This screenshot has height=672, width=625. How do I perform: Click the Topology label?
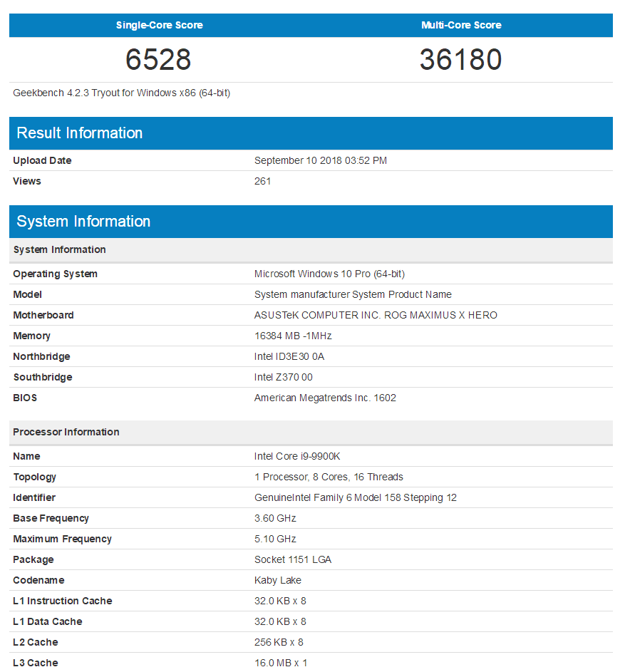pyautogui.click(x=34, y=477)
